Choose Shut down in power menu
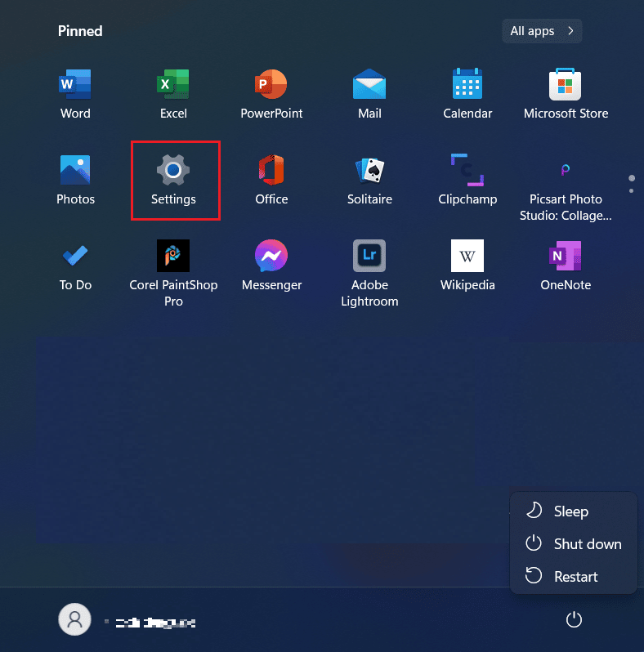 [573, 544]
